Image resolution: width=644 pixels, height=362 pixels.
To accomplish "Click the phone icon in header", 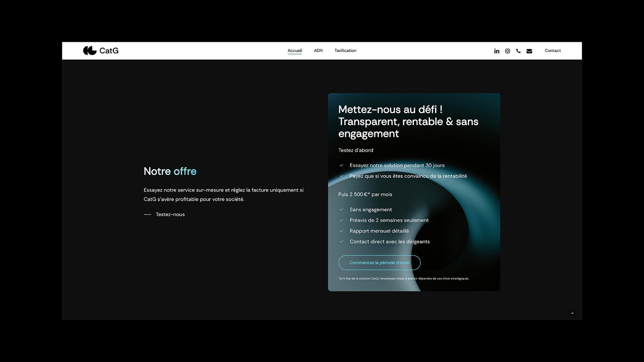I will pyautogui.click(x=518, y=51).
